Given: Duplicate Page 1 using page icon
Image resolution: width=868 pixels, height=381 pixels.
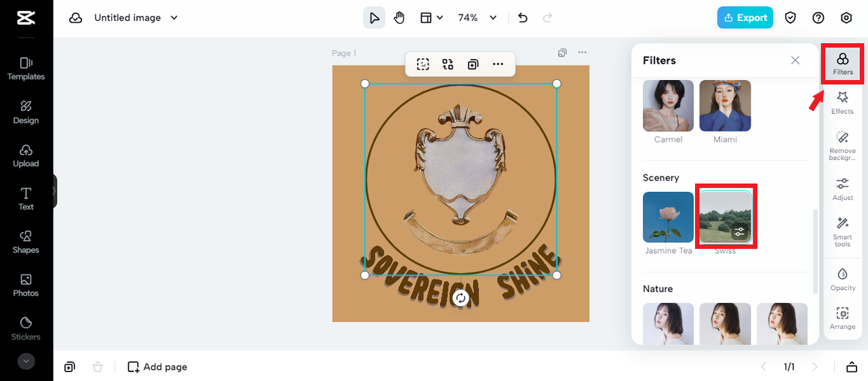Looking at the screenshot, I should [x=562, y=53].
